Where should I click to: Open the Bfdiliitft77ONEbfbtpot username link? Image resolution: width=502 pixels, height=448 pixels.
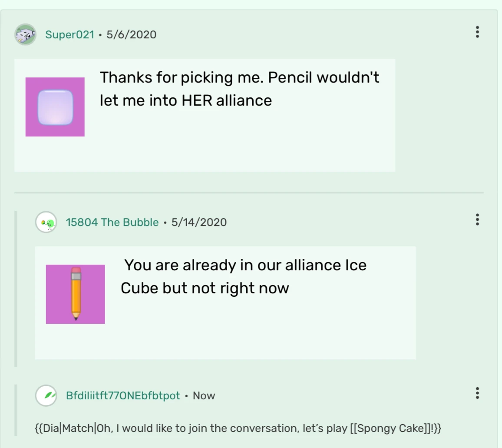pyautogui.click(x=123, y=395)
